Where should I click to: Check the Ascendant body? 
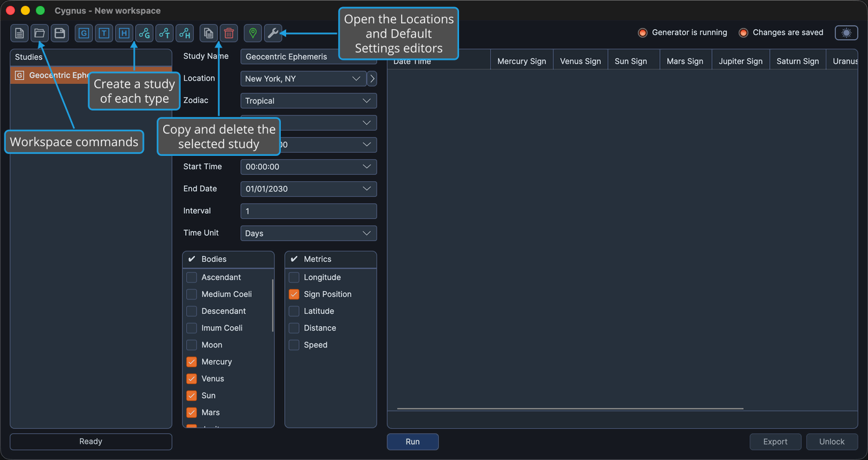[x=192, y=277]
